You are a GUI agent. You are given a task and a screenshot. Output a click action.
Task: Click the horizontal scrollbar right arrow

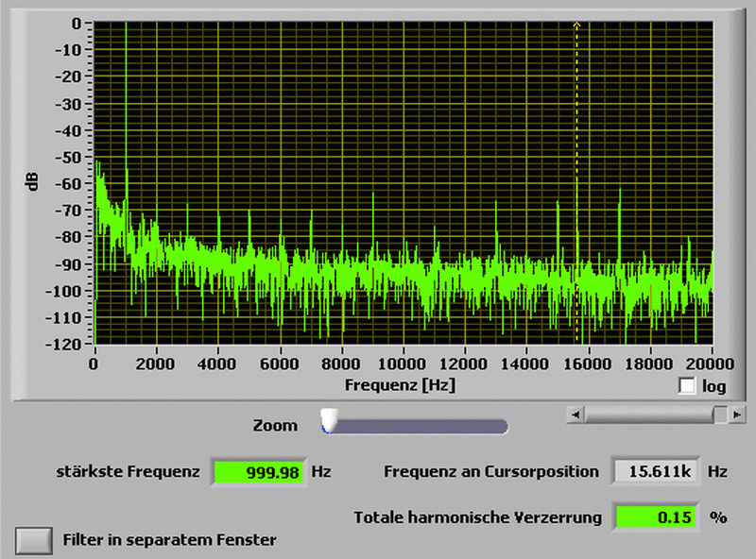pyautogui.click(x=737, y=415)
